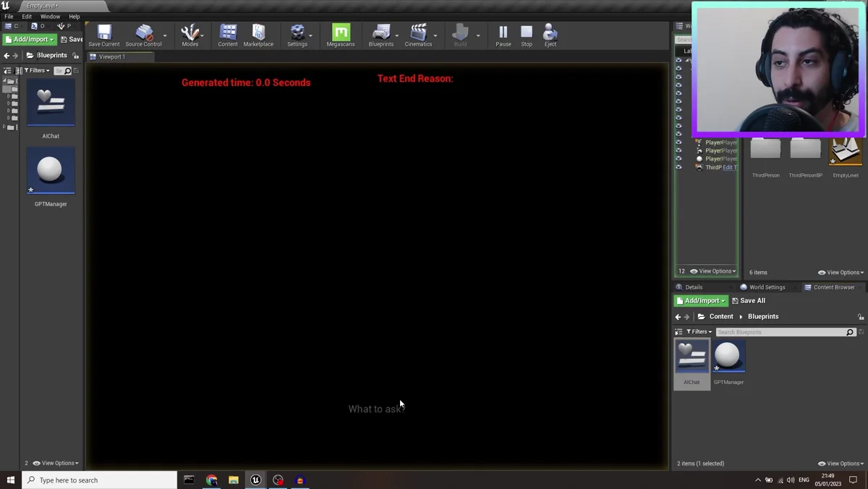This screenshot has width=868, height=489.
Task: Toggle visibility eye of first PlayerPlayer actor
Action: [x=678, y=143]
